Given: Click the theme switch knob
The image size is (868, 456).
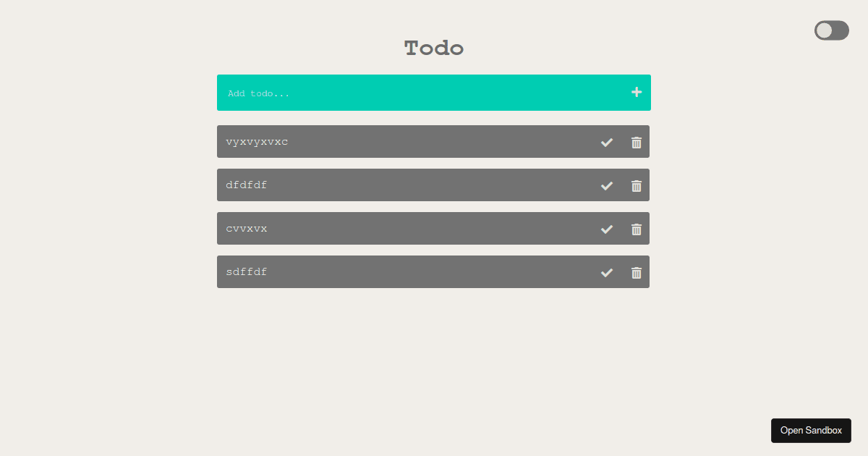Looking at the screenshot, I should (x=825, y=30).
